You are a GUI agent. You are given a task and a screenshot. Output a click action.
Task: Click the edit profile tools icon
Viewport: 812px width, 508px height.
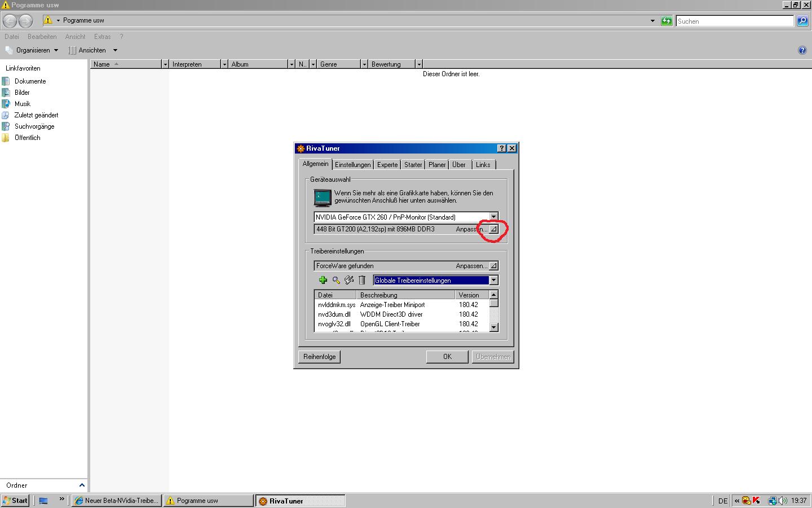[349, 280]
